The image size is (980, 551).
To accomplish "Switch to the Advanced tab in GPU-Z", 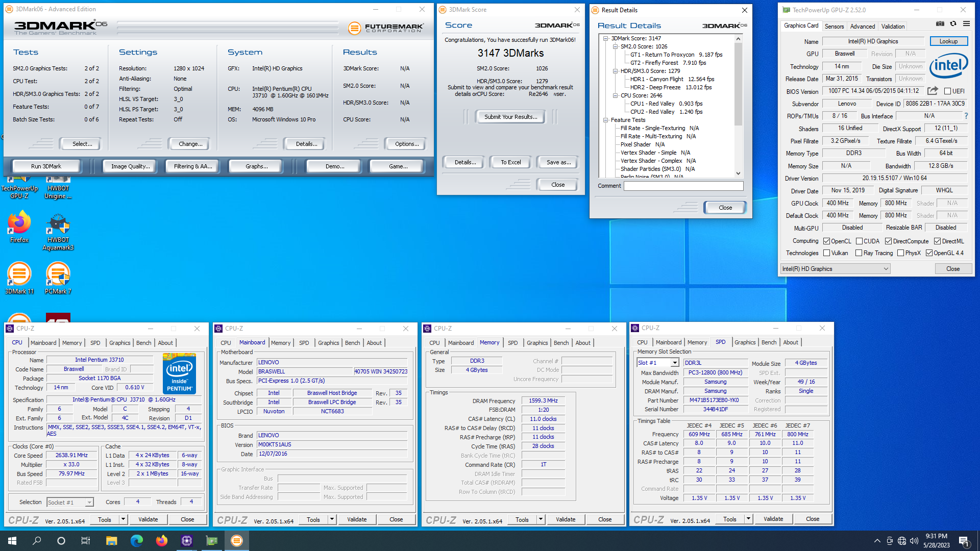I will [863, 27].
